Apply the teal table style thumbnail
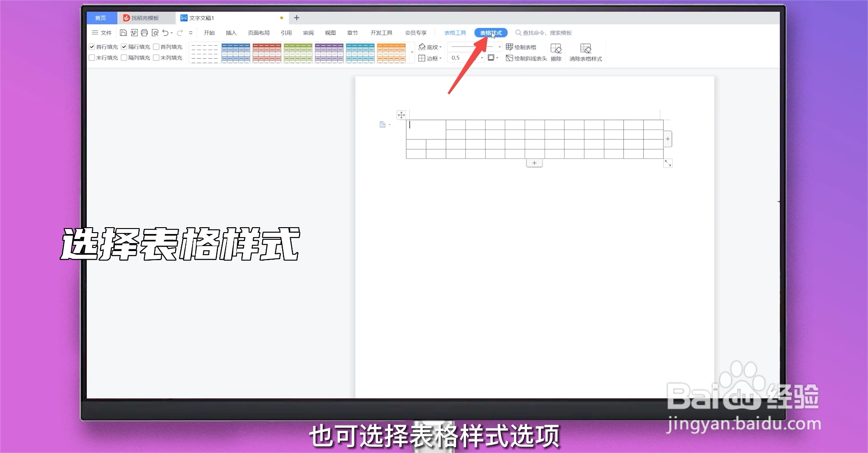The image size is (868, 453). [360, 53]
